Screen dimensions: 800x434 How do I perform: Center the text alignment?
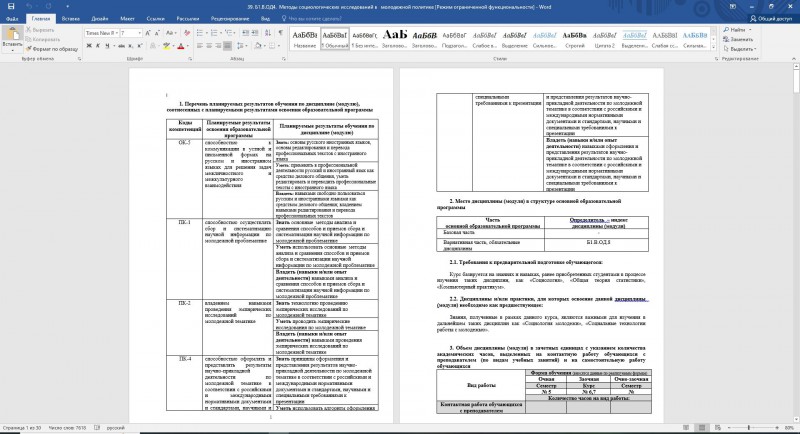209,46
